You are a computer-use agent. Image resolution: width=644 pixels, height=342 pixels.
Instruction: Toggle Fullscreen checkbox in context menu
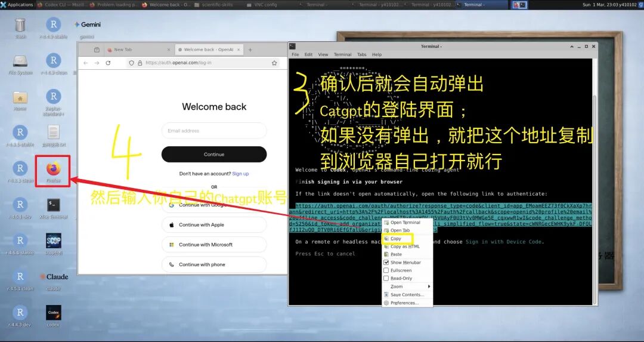pos(386,270)
